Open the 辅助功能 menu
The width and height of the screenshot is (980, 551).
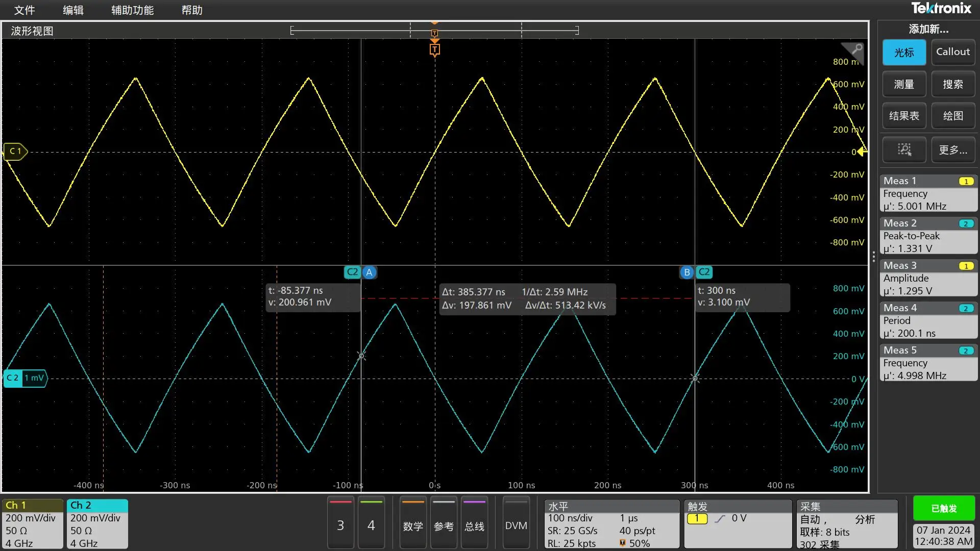(x=132, y=10)
